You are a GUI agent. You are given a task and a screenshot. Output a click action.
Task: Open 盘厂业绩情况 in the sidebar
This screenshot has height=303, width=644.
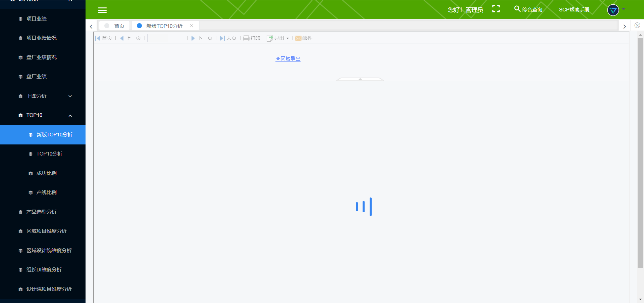pos(42,57)
